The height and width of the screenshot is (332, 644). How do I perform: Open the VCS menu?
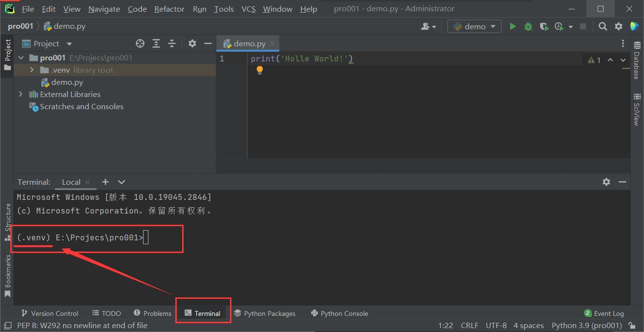point(248,9)
